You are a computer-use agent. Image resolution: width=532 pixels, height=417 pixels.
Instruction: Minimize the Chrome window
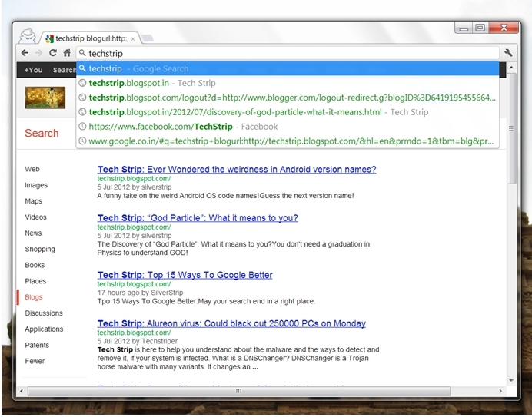(464, 28)
